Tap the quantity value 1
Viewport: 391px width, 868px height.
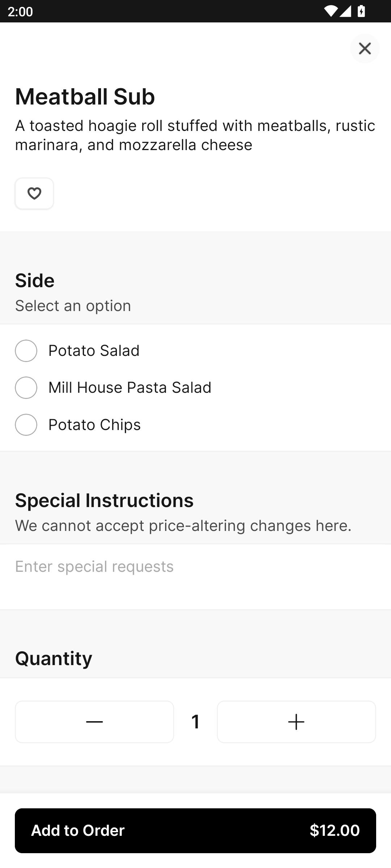click(x=195, y=722)
